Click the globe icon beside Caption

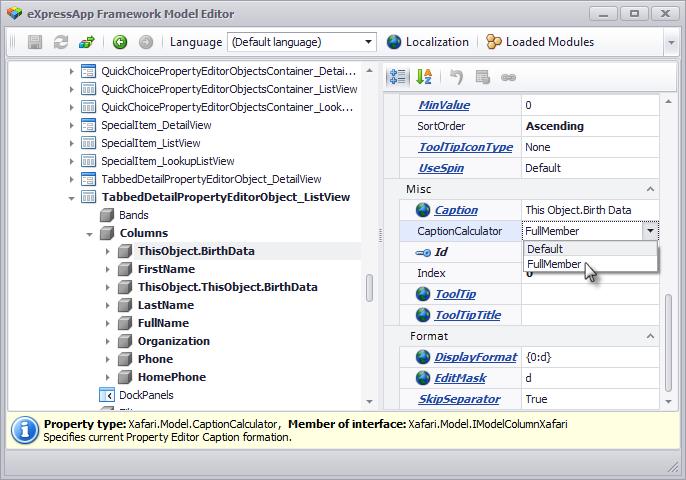point(423,210)
